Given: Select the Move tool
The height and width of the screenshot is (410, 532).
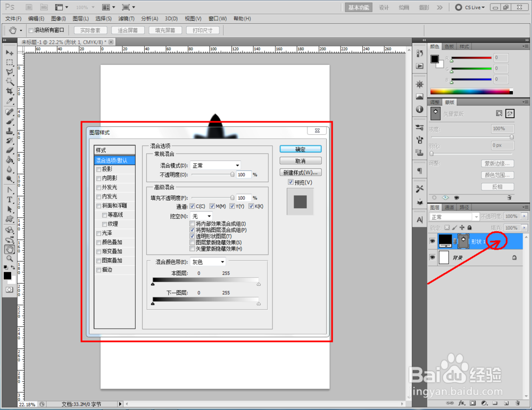Looking at the screenshot, I should (10, 52).
